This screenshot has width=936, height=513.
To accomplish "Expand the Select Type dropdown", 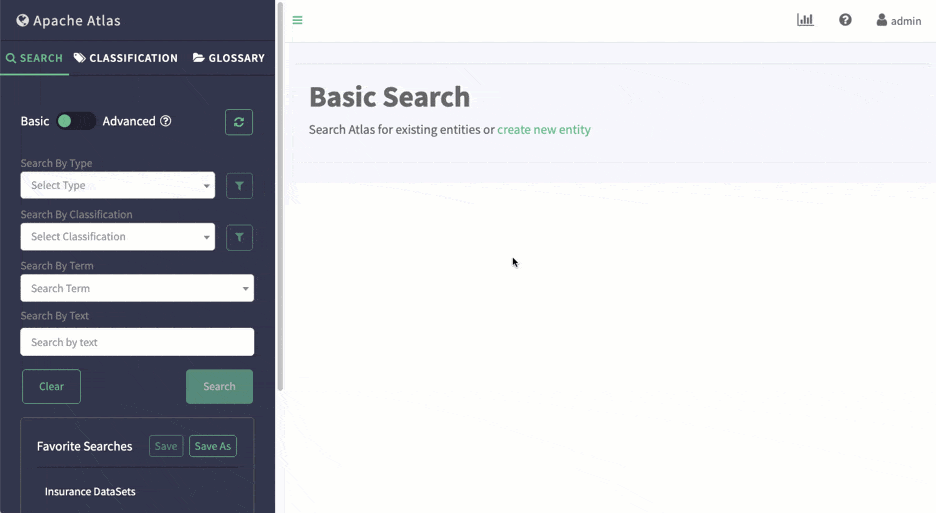I will 117,185.
